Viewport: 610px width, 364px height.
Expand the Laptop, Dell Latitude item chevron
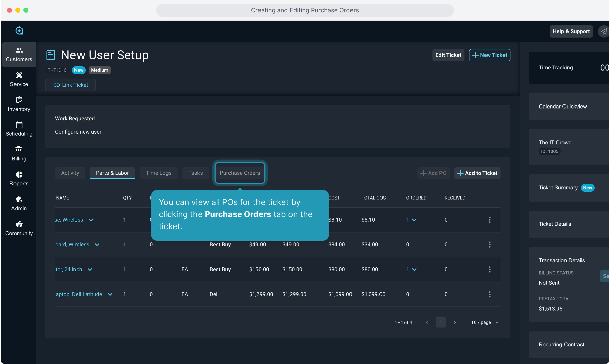pyautogui.click(x=110, y=294)
